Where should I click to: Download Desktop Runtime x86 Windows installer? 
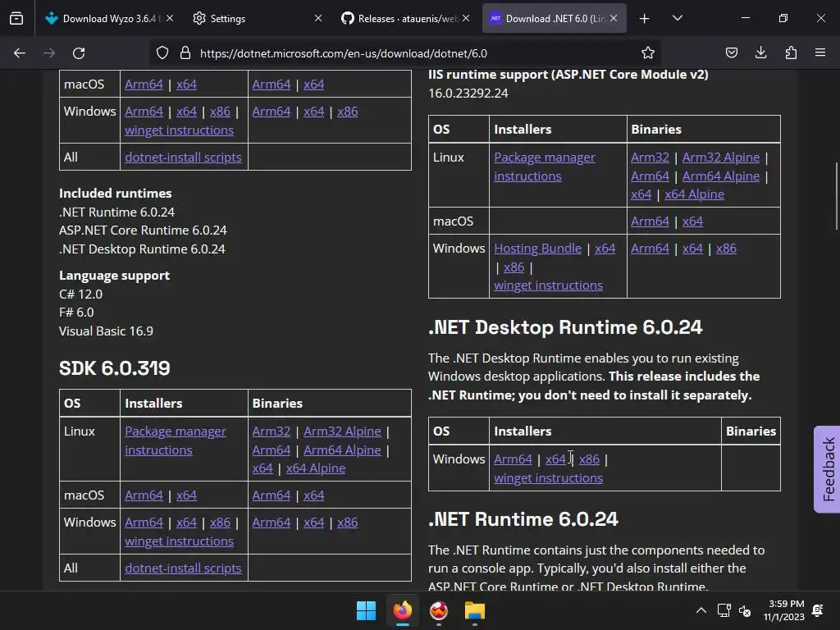tap(589, 459)
